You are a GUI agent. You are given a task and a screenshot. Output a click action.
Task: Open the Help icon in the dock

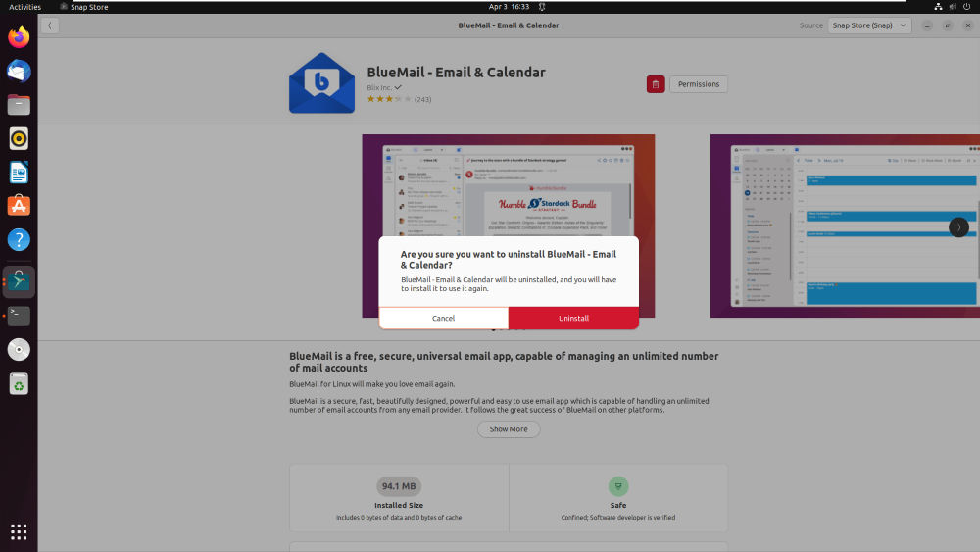coord(19,240)
